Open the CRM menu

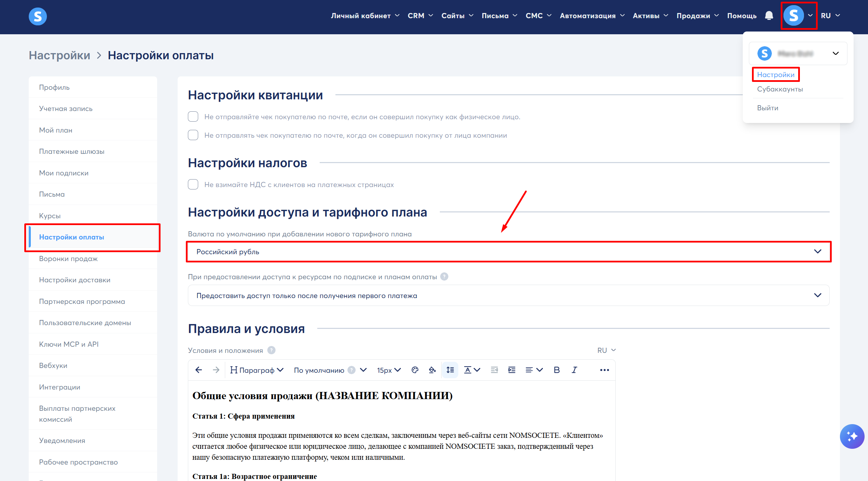tap(420, 16)
